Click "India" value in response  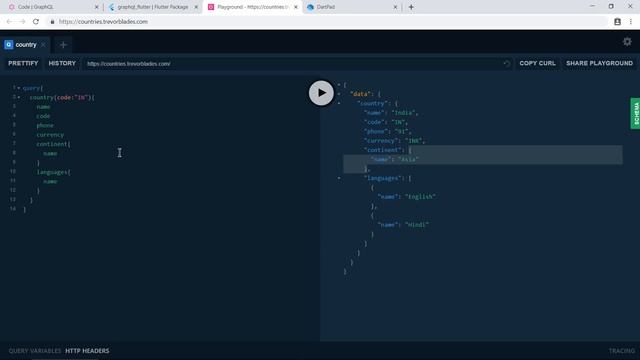(403, 113)
